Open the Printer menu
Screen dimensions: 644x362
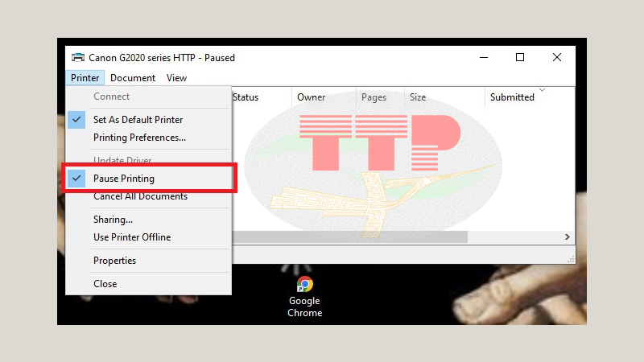pos(85,78)
